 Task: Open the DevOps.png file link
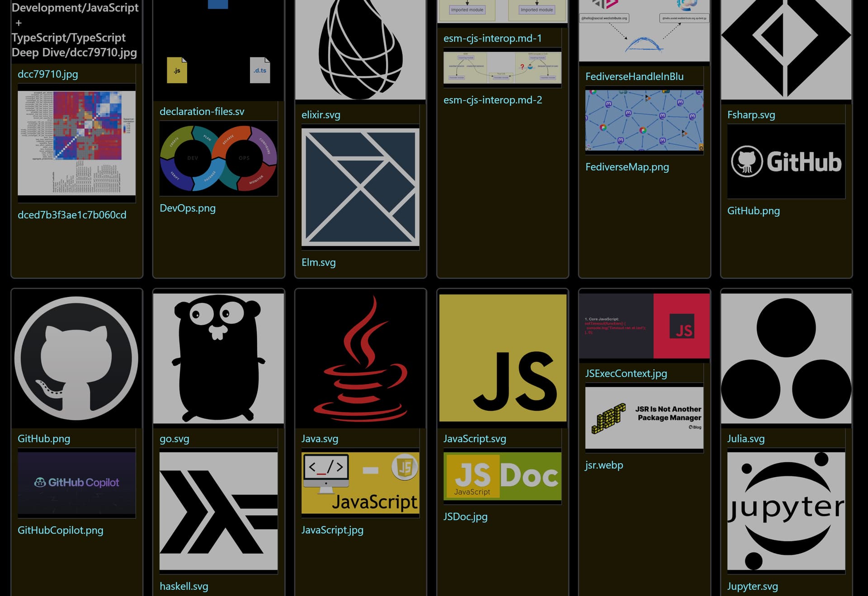[188, 208]
